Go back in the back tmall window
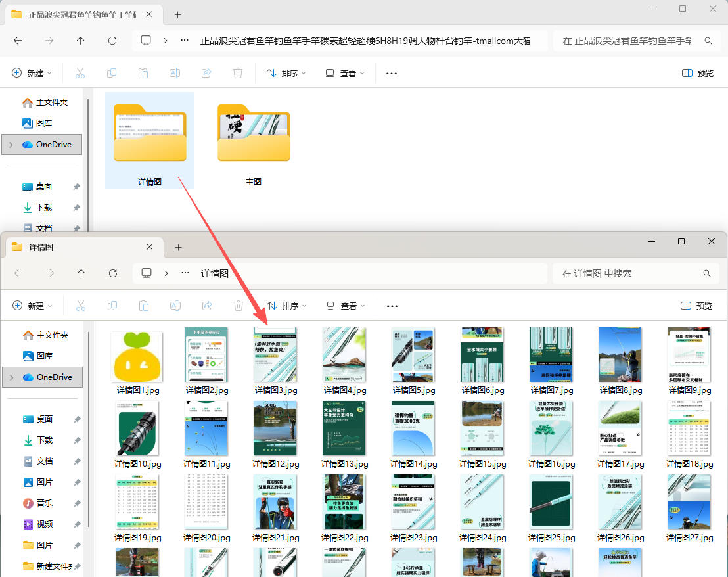Image resolution: width=728 pixels, height=577 pixels. tap(18, 41)
